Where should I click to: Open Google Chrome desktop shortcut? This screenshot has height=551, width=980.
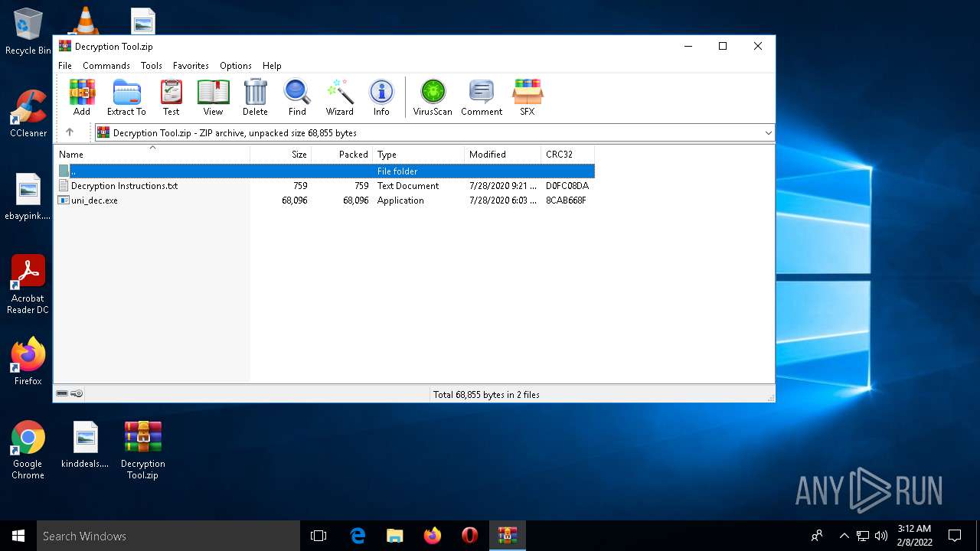click(28, 450)
